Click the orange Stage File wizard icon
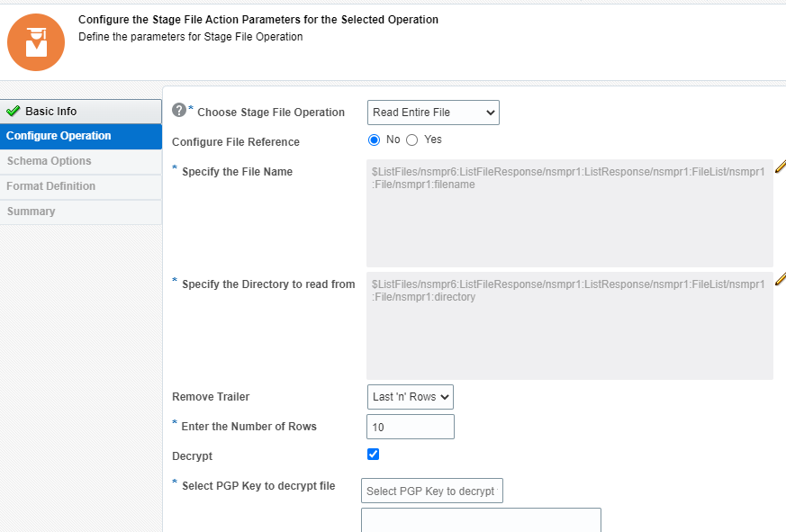 (36, 42)
